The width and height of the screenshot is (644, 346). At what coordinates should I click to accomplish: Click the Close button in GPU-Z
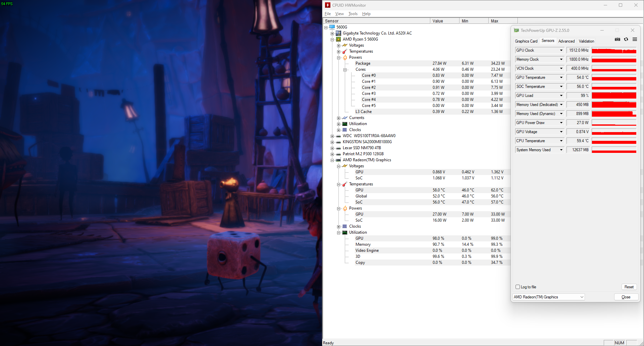pos(626,297)
